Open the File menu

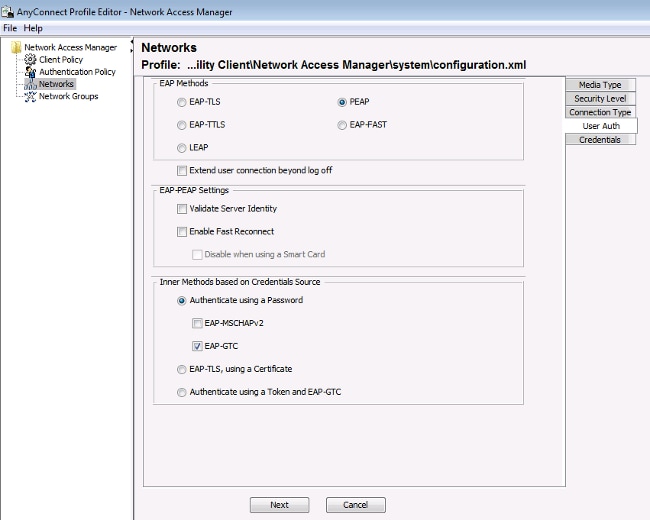(x=10, y=28)
